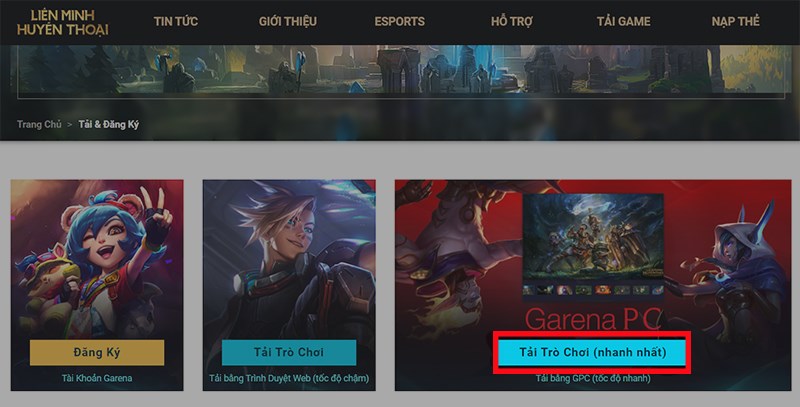Click the Tải & Đăng Ký breadcrumb
Viewport: 800px width, 407px height.
click(109, 124)
